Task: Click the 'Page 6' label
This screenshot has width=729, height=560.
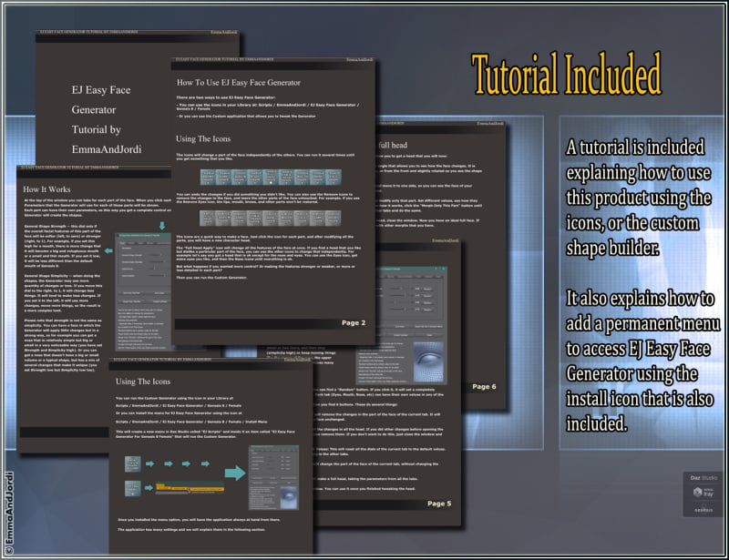Action: tap(484, 386)
